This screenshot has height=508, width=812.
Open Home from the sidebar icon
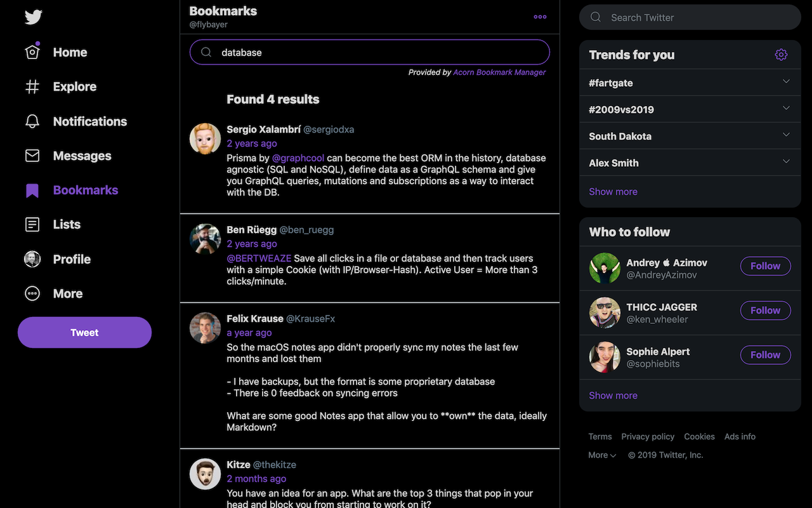coord(32,52)
